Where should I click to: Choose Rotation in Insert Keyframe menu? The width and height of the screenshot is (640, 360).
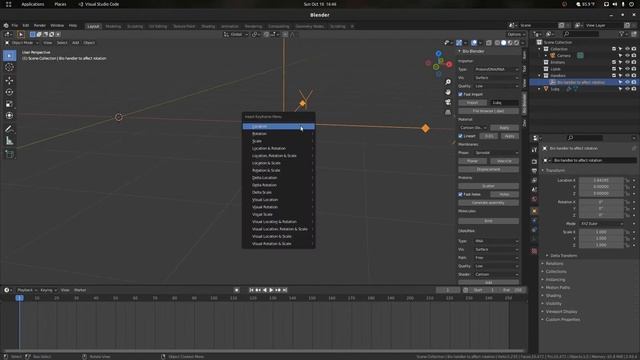pos(279,134)
